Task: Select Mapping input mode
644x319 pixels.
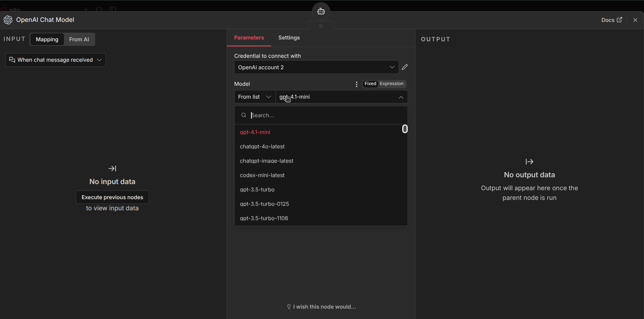Action: coord(47,39)
